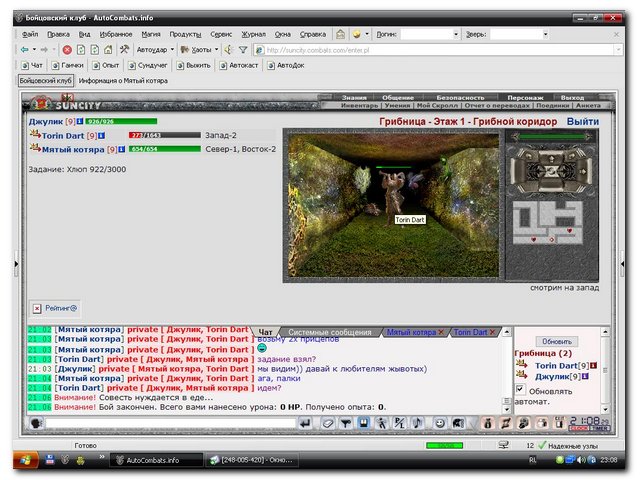Click the eraser clear chat icon

pyautogui.click(x=327, y=423)
